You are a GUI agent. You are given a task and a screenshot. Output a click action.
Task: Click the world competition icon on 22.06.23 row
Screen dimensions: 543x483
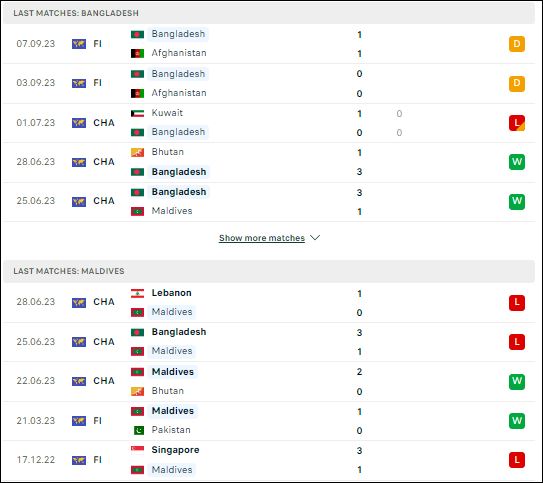tap(79, 381)
